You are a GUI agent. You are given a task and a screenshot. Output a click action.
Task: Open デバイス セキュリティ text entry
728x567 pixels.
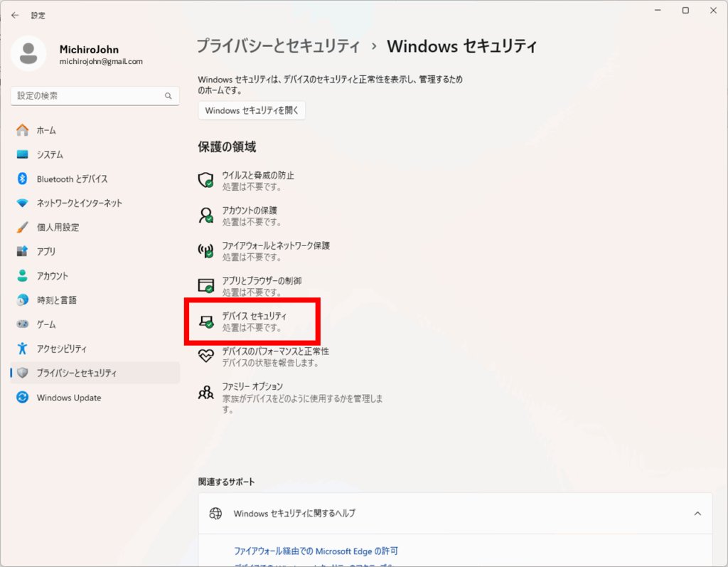[255, 316]
